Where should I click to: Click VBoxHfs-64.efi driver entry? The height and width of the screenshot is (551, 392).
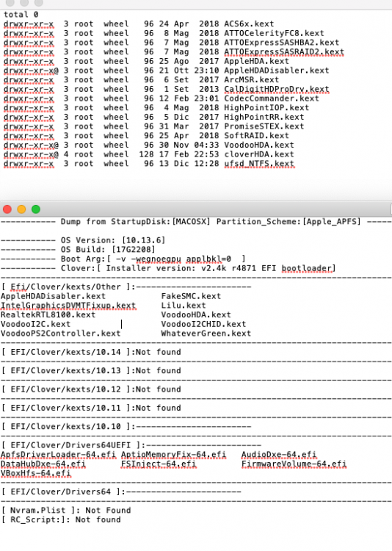[35, 473]
